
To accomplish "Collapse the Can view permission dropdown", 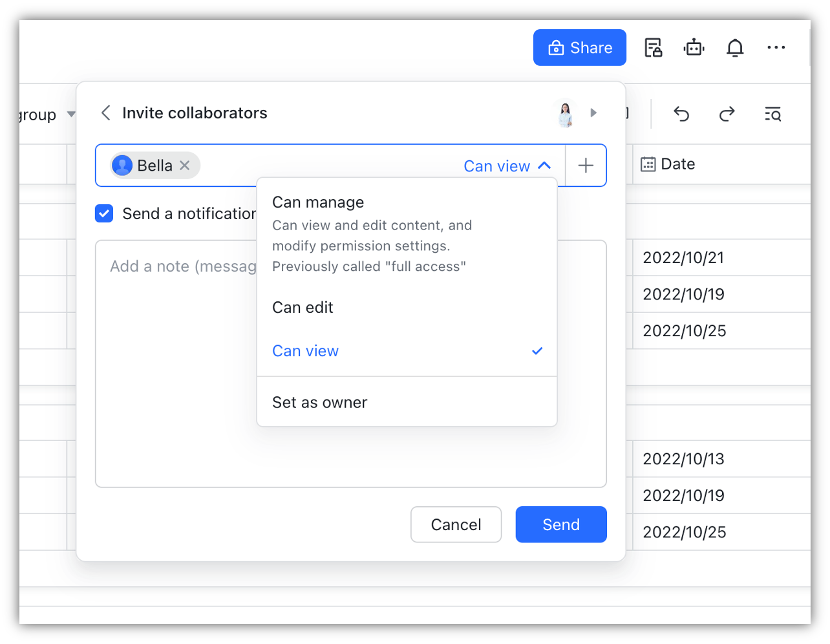I will click(508, 166).
